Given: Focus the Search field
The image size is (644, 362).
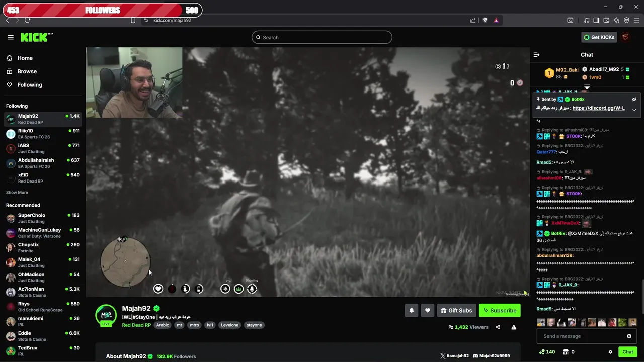Looking at the screenshot, I should pos(322,37).
